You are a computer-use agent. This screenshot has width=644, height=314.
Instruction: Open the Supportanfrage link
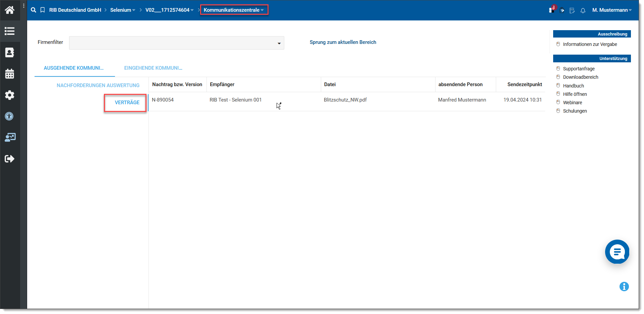click(579, 69)
